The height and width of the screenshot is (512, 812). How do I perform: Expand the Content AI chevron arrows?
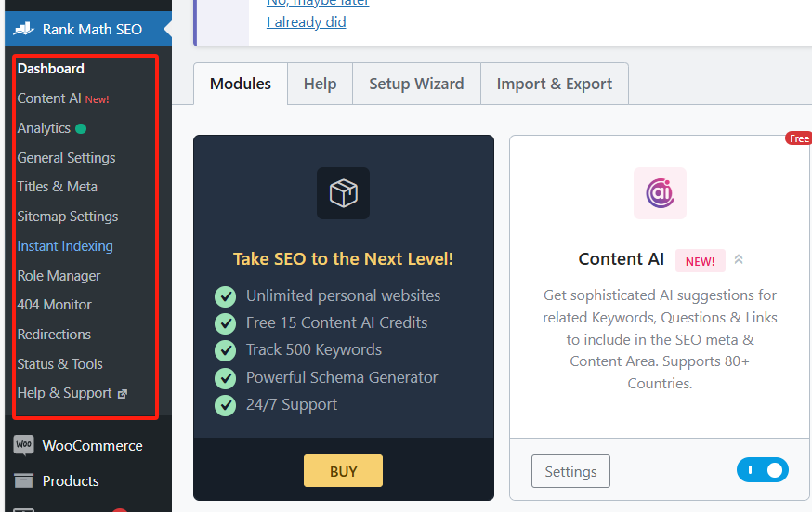(x=739, y=260)
